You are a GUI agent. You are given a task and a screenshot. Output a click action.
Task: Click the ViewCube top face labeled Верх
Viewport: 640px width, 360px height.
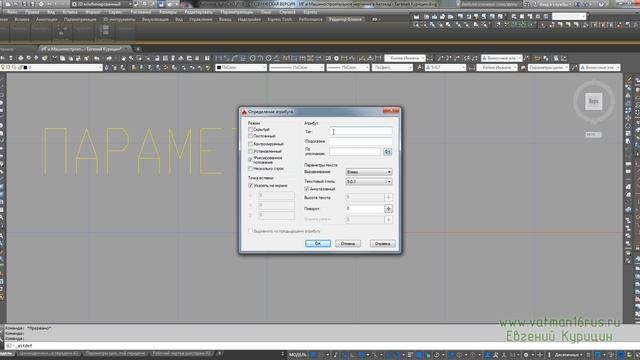coord(593,101)
